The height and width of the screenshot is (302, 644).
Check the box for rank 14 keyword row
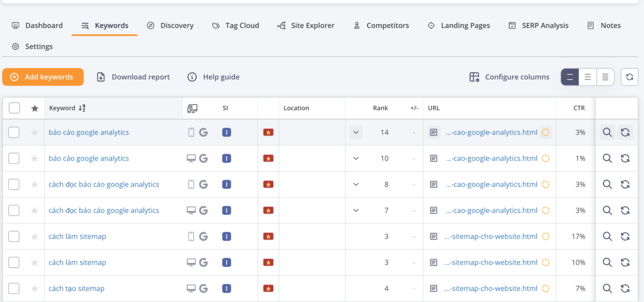14,132
